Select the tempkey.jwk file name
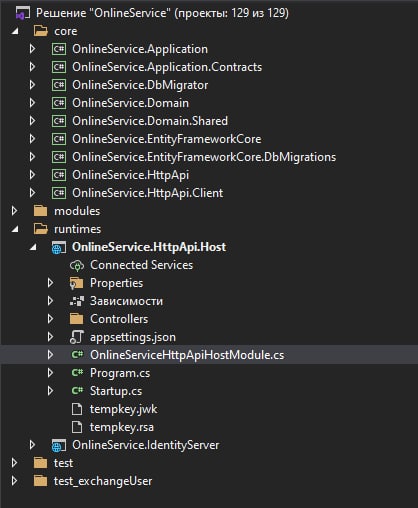 pos(123,409)
